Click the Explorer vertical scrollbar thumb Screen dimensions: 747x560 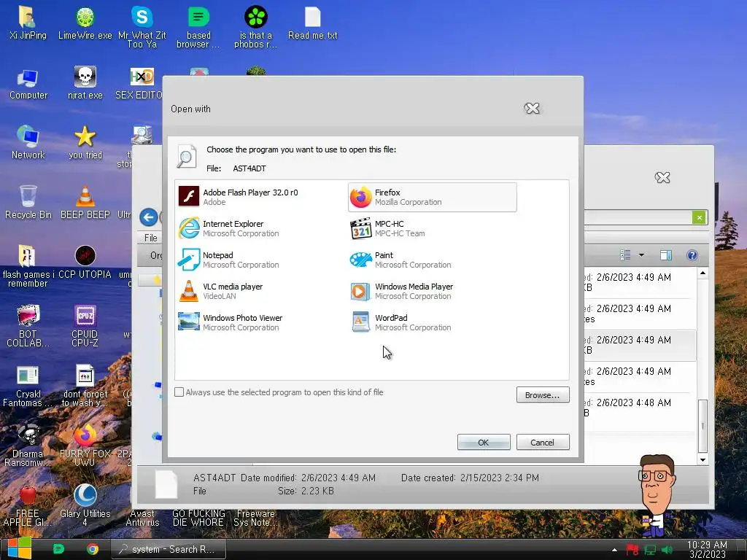click(x=703, y=426)
